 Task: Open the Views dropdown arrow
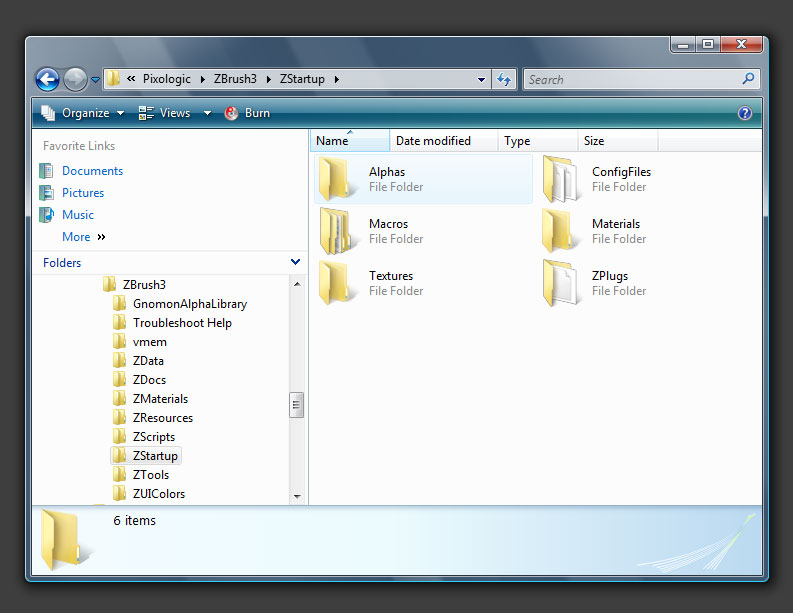[208, 114]
